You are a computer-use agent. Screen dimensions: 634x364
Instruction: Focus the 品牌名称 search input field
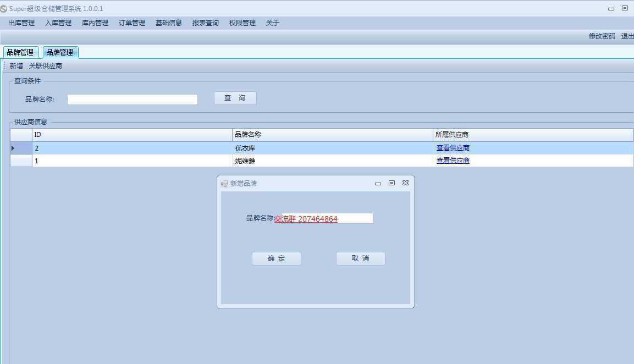point(132,100)
